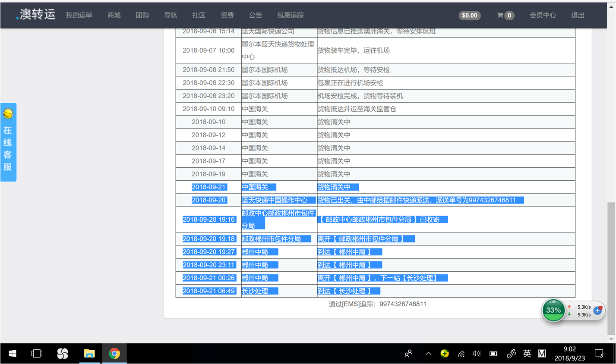Click the date cell 2018-09-19
The image size is (616, 364).
click(x=208, y=174)
